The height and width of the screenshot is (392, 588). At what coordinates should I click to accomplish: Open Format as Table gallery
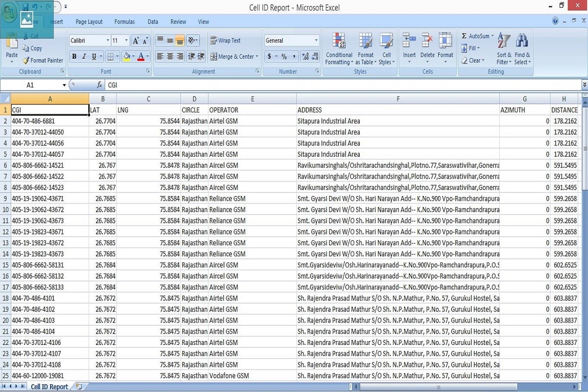366,49
